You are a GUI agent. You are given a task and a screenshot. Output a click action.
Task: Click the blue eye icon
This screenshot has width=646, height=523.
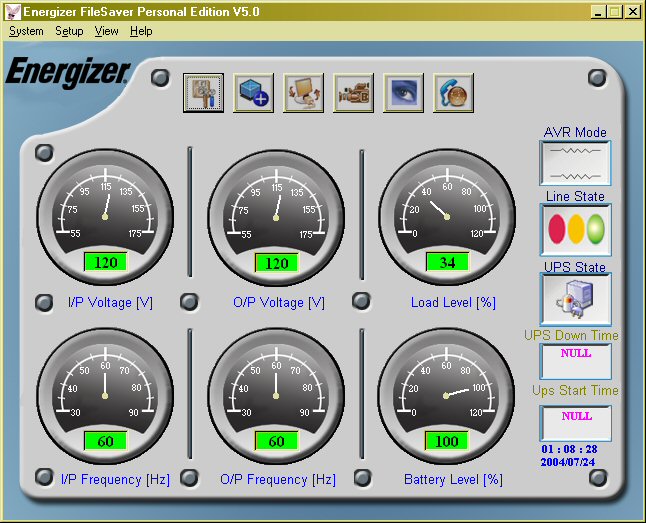click(x=403, y=93)
